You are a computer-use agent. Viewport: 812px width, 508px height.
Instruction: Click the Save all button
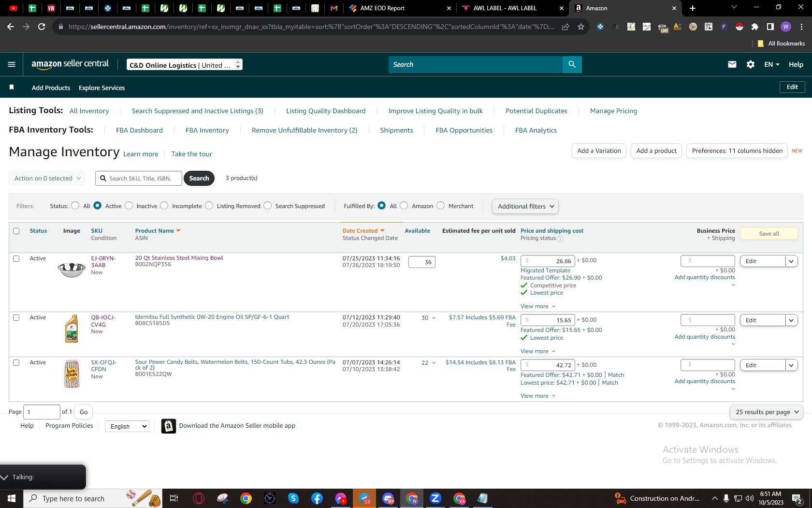[x=769, y=234]
